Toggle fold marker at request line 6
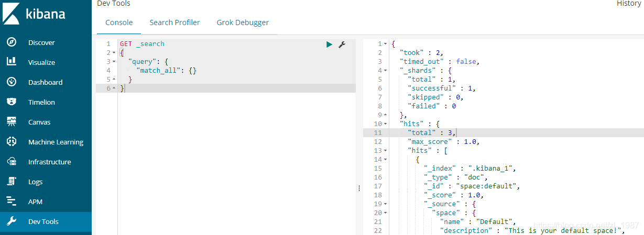This screenshot has width=644, height=235. coord(114,88)
